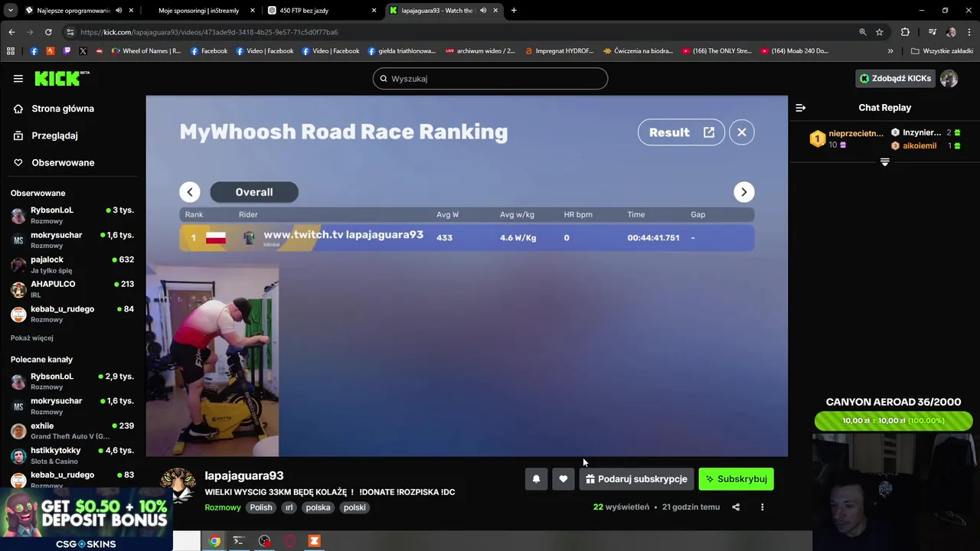Open the exhiie recommended channel
The height and width of the screenshot is (551, 980).
[73, 431]
